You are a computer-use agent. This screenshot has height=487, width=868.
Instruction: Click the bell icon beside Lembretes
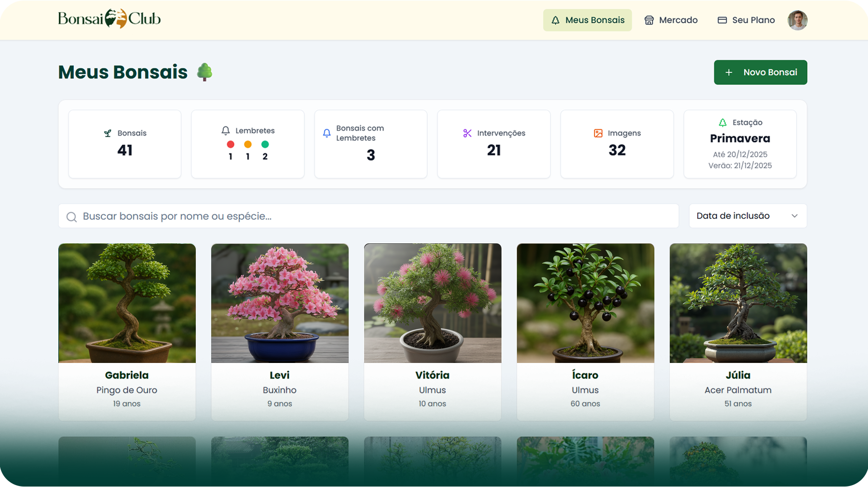pos(226,131)
